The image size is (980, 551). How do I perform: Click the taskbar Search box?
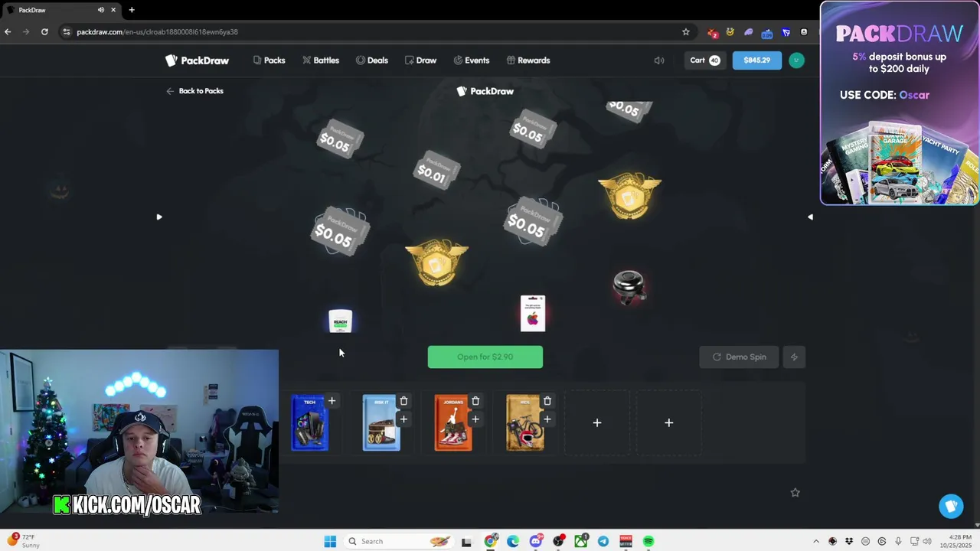pos(399,541)
